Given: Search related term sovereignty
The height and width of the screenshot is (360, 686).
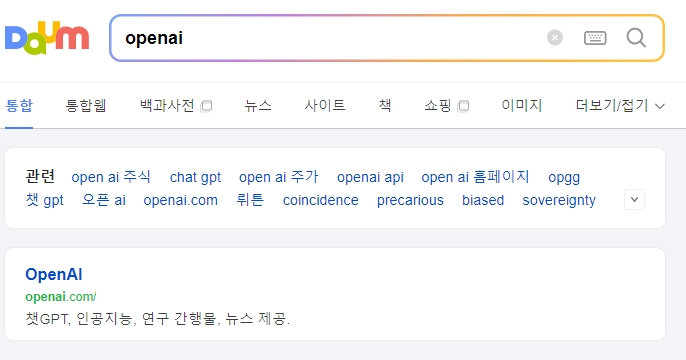Looking at the screenshot, I should pos(559,200).
